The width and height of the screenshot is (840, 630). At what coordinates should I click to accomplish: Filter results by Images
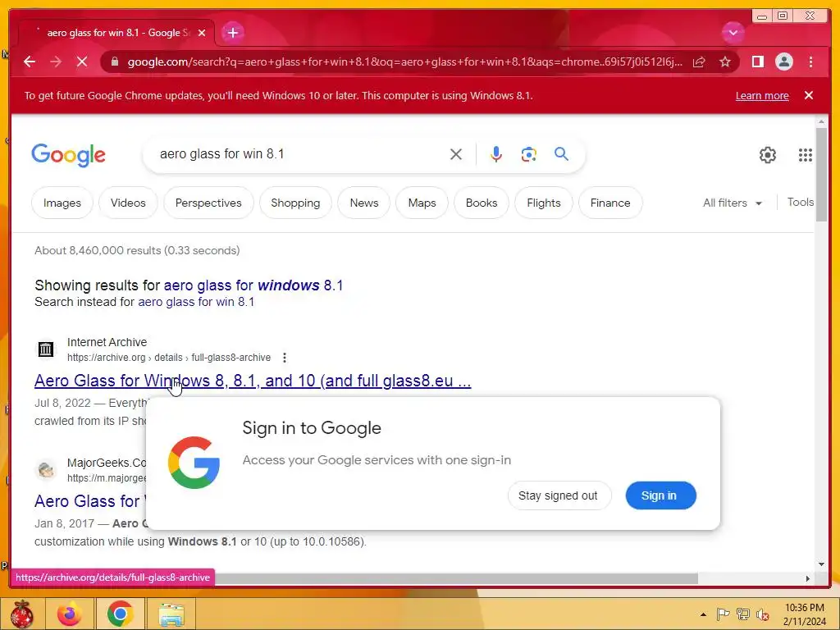pos(62,203)
